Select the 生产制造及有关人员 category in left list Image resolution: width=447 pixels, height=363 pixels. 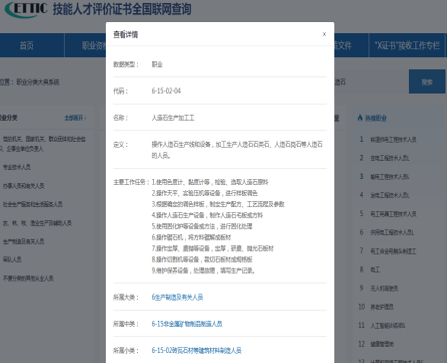tap(23, 241)
